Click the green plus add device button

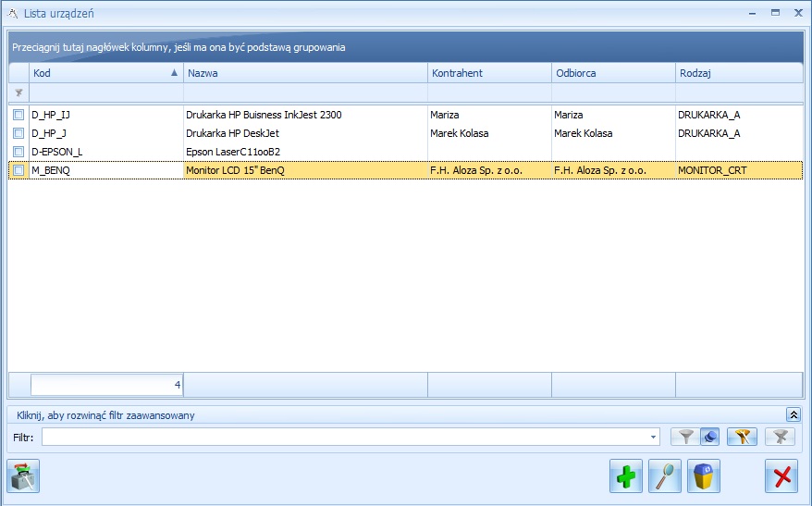pyautogui.click(x=625, y=476)
